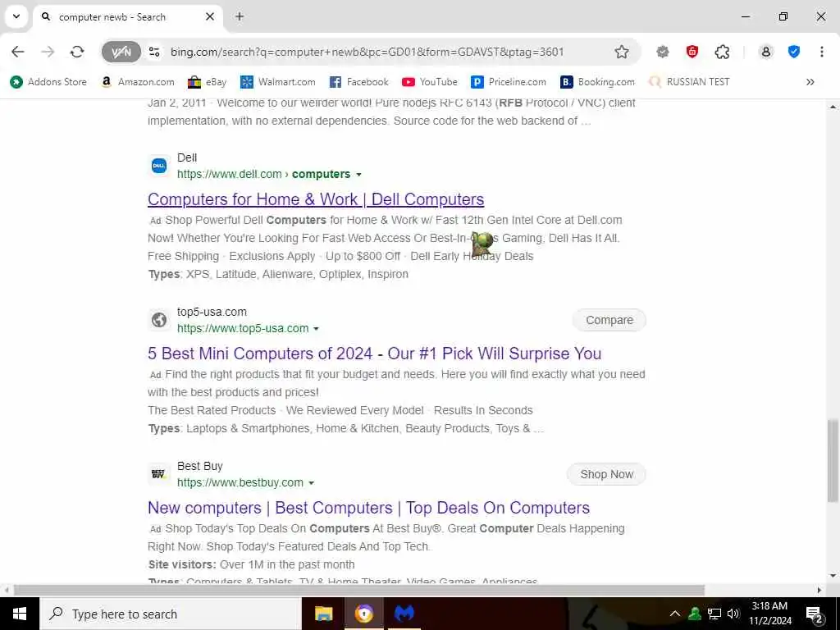This screenshot has height=630, width=840.
Task: Open the network tray icon
Action: pos(714,614)
